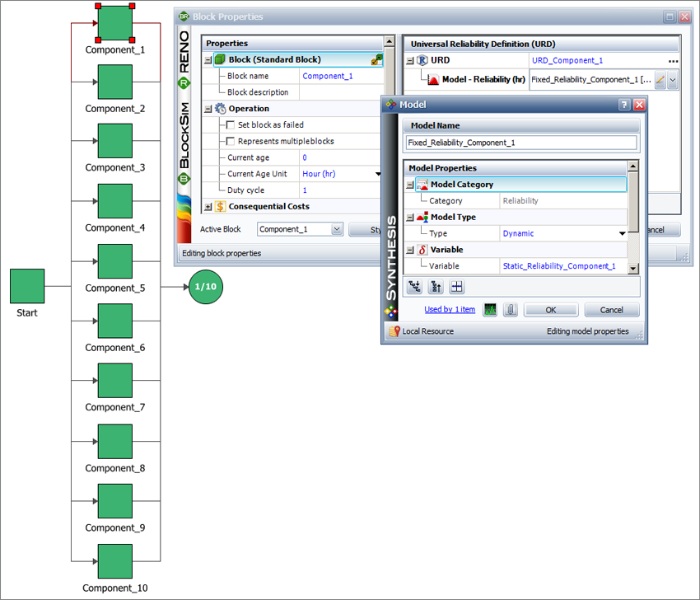Enable the Set block as failed checkbox

[x=230, y=124]
